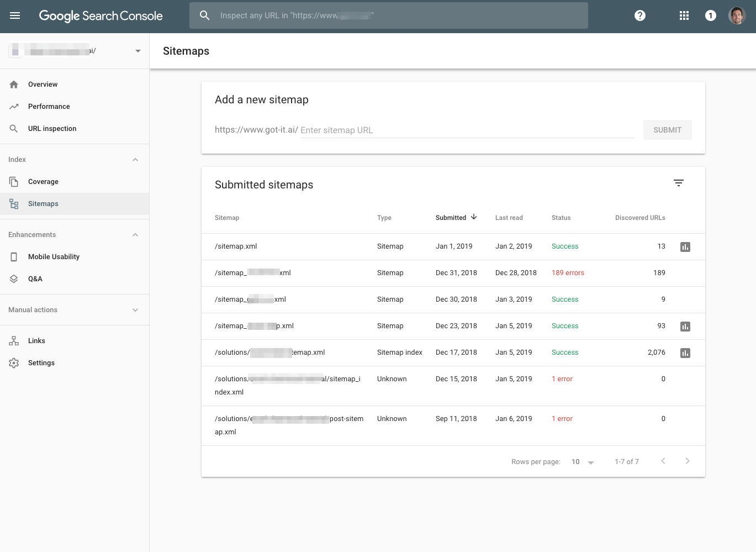
Task: Click the Inspect any URL search box
Action: [x=388, y=15]
